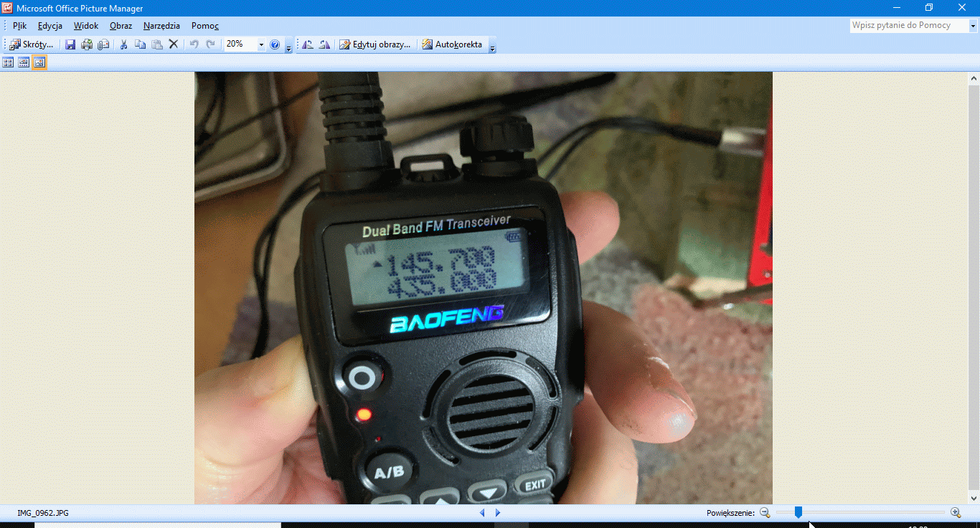This screenshot has width=980, height=528.
Task: Expand the help search box dropdown arrow
Action: click(974, 26)
